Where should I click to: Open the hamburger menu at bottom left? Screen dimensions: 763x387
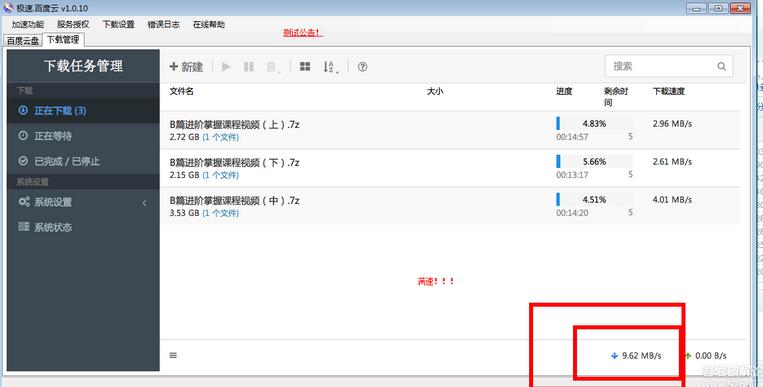(x=173, y=355)
